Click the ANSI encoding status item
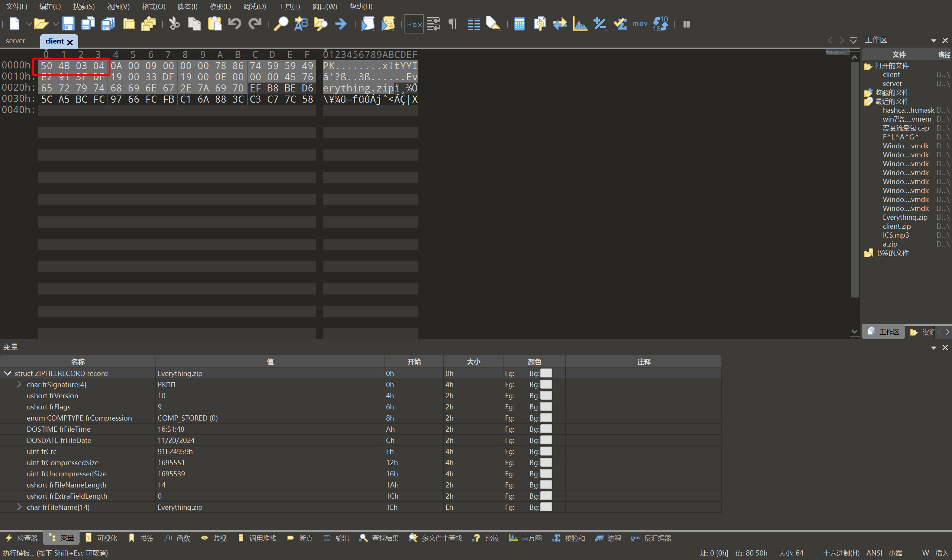 (x=874, y=553)
